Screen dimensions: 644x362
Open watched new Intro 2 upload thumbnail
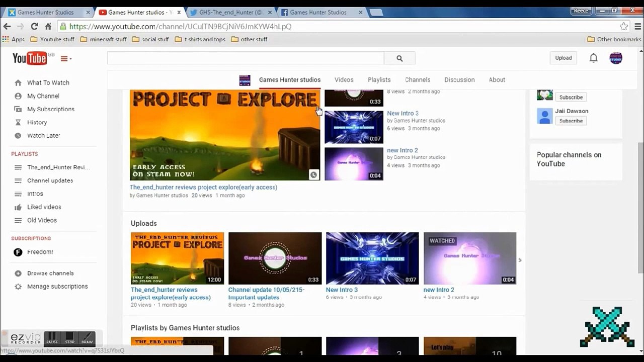470,258
